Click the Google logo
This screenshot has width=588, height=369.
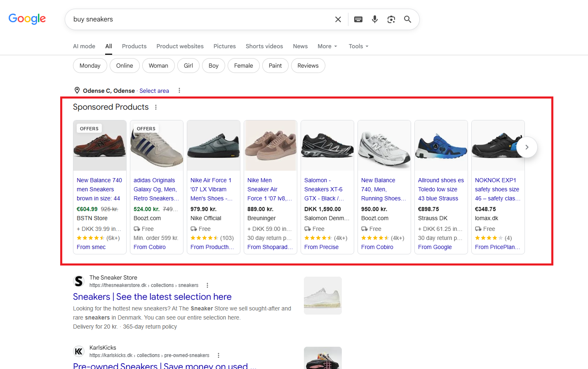(x=27, y=19)
